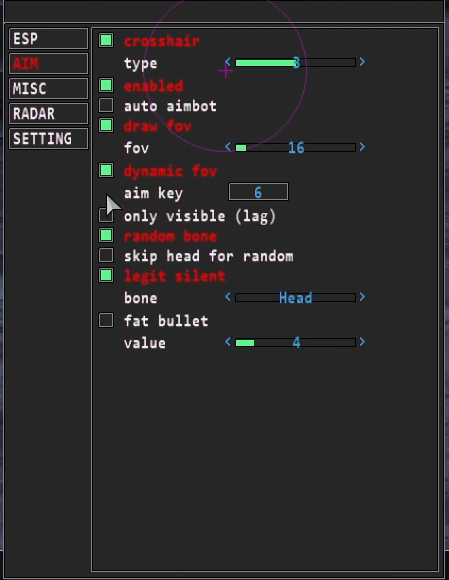The height and width of the screenshot is (580, 449).
Task: Click the bone selector bar showing Head
Action: coord(296,297)
